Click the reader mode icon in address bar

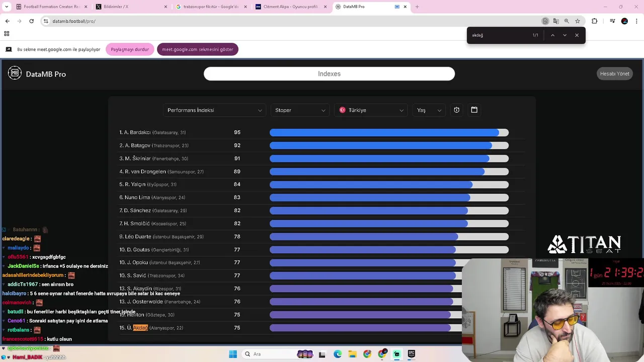click(x=545, y=21)
